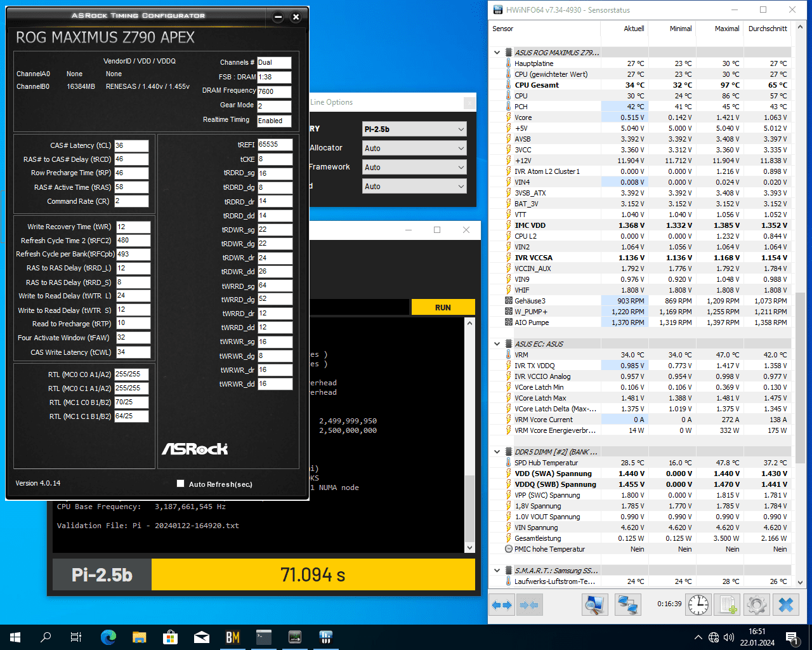Select the W_PUMP+ sensor row
This screenshot has width=812, height=650.
tap(641, 312)
